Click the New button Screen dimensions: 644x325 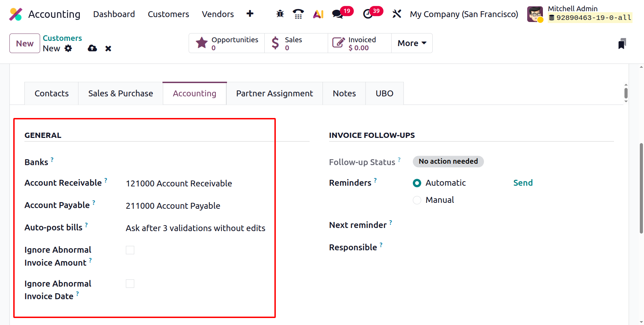tap(25, 43)
